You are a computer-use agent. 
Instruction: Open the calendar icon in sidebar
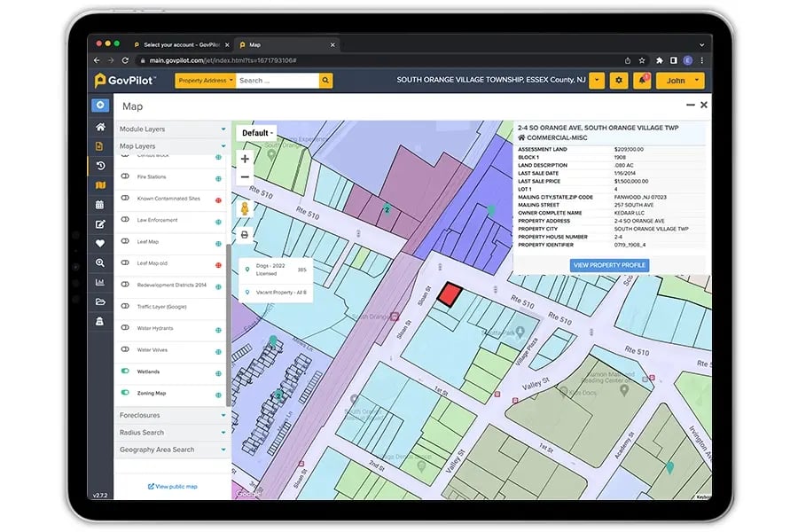tap(100, 204)
